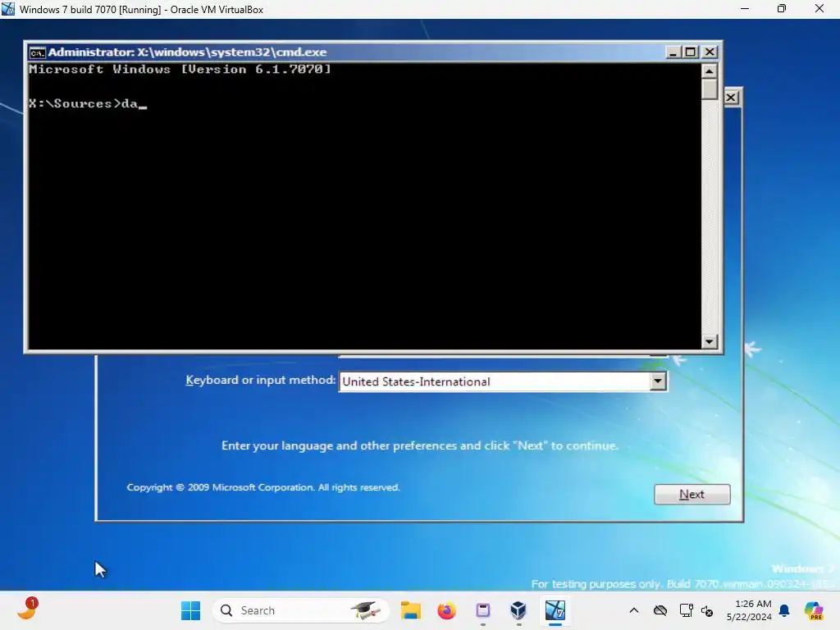Open the purple notepad taskbar app
Image resolution: width=840 pixels, height=630 pixels.
coord(482,610)
